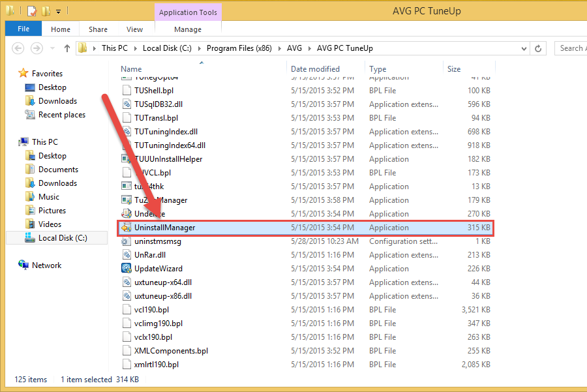Select This PC in navigation pane

45,142
